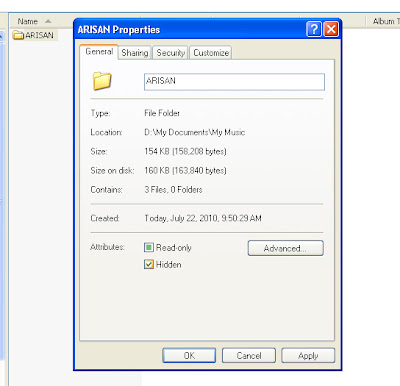The height and width of the screenshot is (386, 400).
Task: Click the Cancel button
Action: [249, 356]
